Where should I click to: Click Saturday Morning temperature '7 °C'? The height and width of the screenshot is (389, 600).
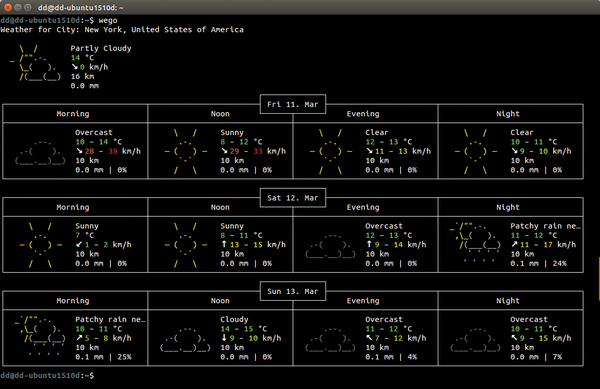point(85,235)
